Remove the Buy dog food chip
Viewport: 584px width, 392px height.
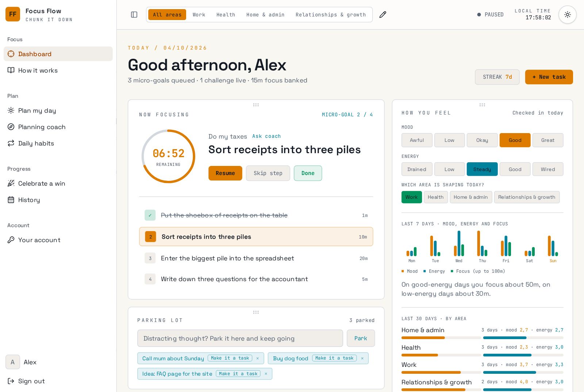click(x=362, y=358)
